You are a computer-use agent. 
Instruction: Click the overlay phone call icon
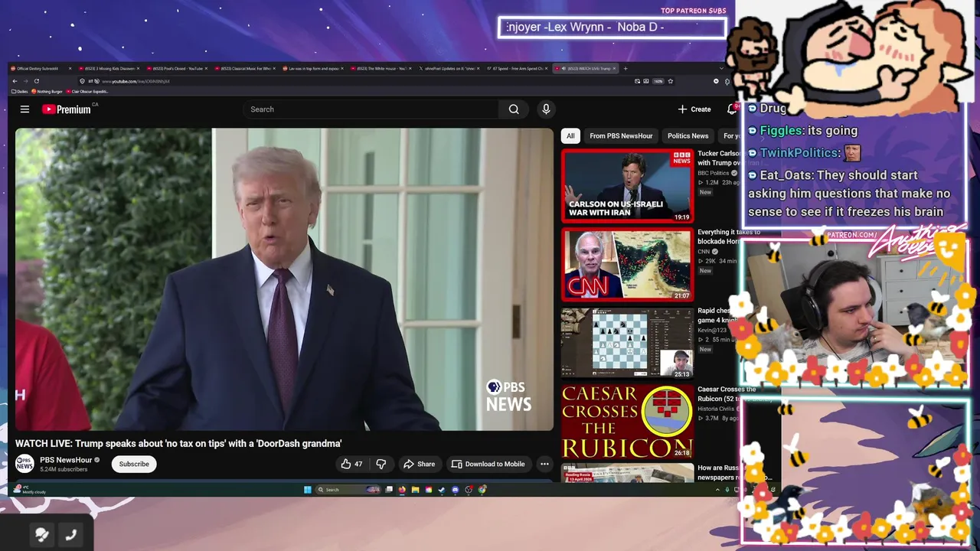70,535
